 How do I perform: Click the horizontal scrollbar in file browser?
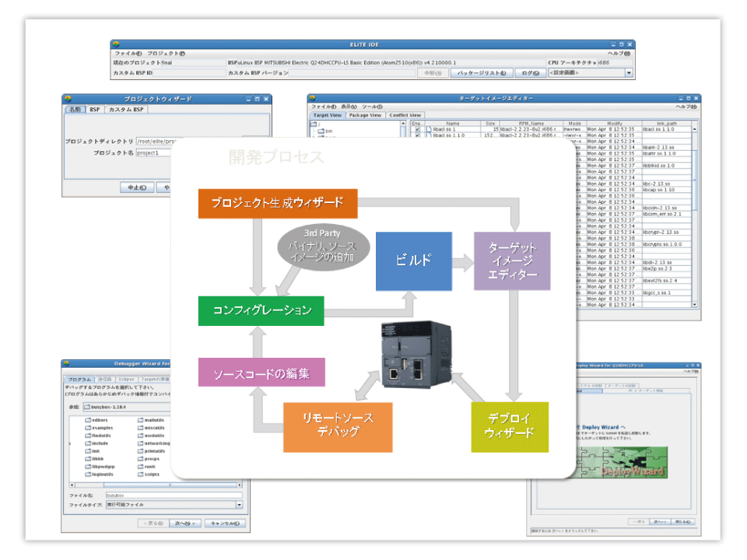pyautogui.click(x=156, y=485)
